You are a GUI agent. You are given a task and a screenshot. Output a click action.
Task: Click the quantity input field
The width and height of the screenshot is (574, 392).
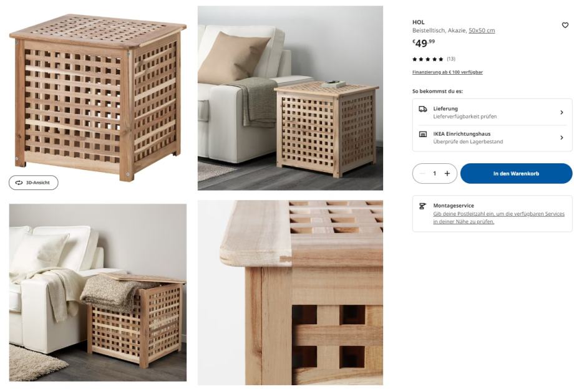434,173
